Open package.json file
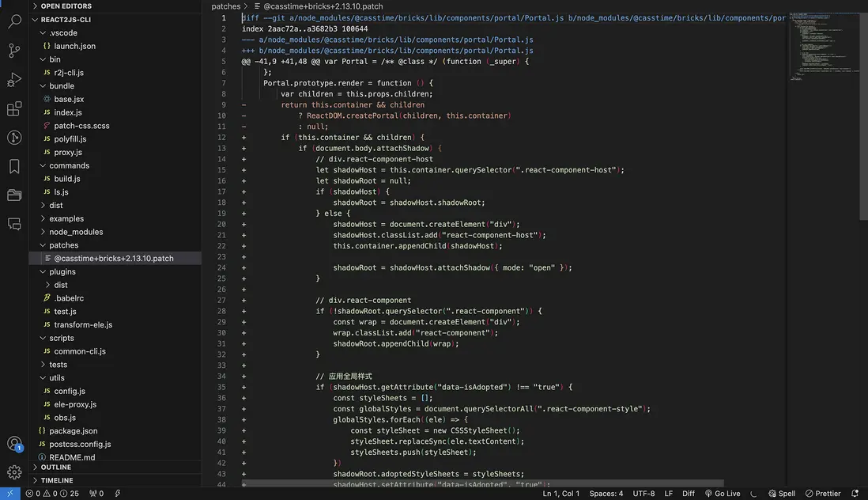 pyautogui.click(x=115, y=431)
